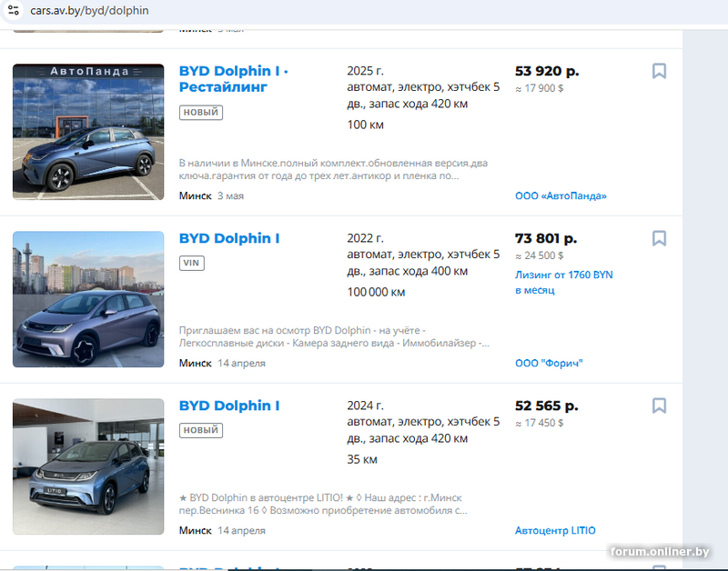
Task: Click the НОВЫЙ badge on the 2024 listing
Action: 201,430
